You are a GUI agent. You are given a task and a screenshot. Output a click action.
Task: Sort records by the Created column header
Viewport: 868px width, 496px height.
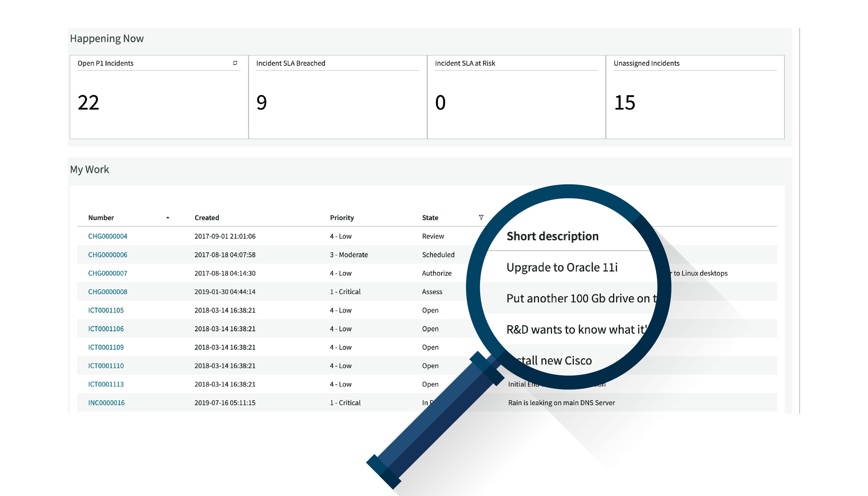tap(207, 217)
